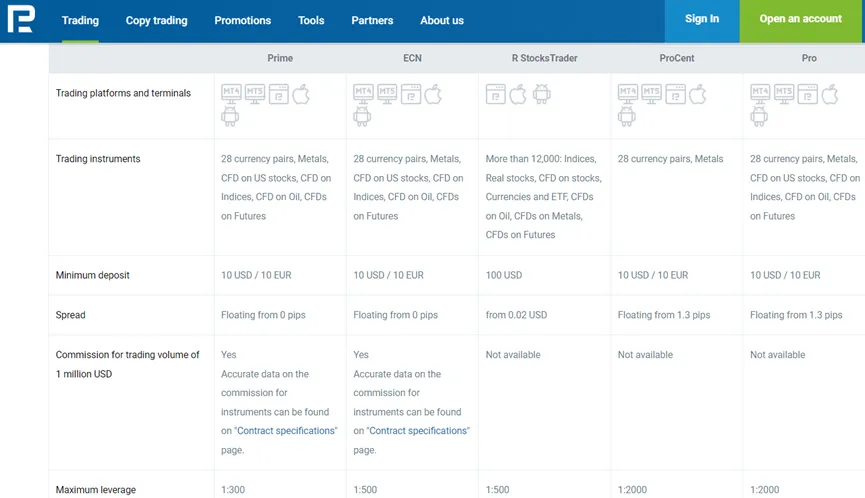Click web terminal icon in R StocksTrader column
Screen dimensions: 865x498
tap(495, 94)
